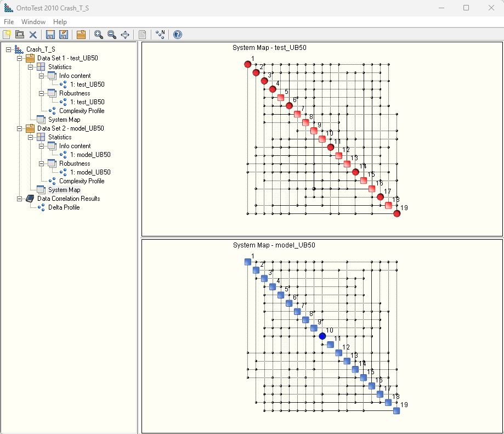Collapse the Crash_T_S root node
The image size is (504, 434).
[9, 49]
